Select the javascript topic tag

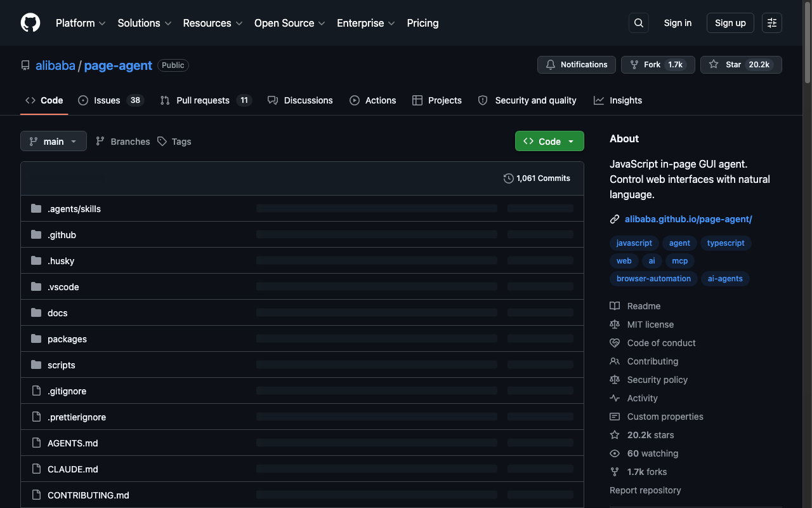pyautogui.click(x=634, y=243)
